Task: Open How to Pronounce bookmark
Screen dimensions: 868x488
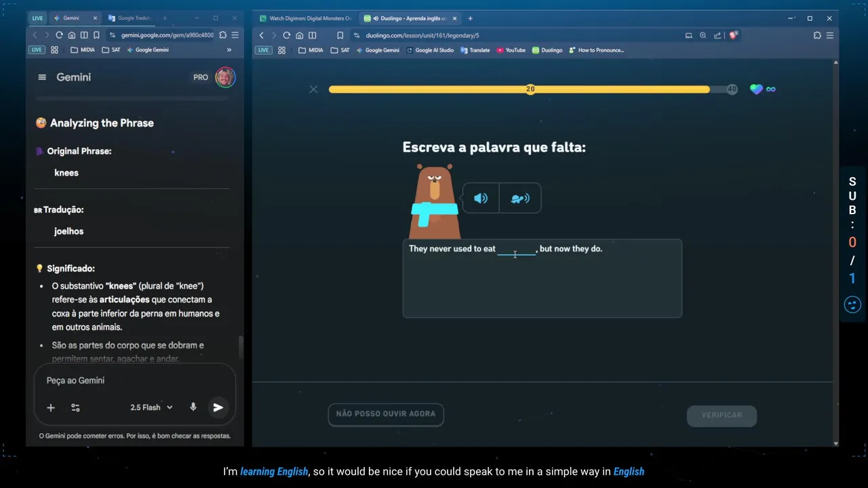Action: [596, 50]
